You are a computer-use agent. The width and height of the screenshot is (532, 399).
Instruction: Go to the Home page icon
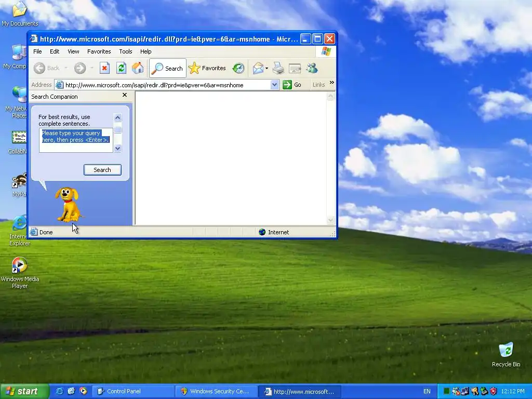(138, 68)
